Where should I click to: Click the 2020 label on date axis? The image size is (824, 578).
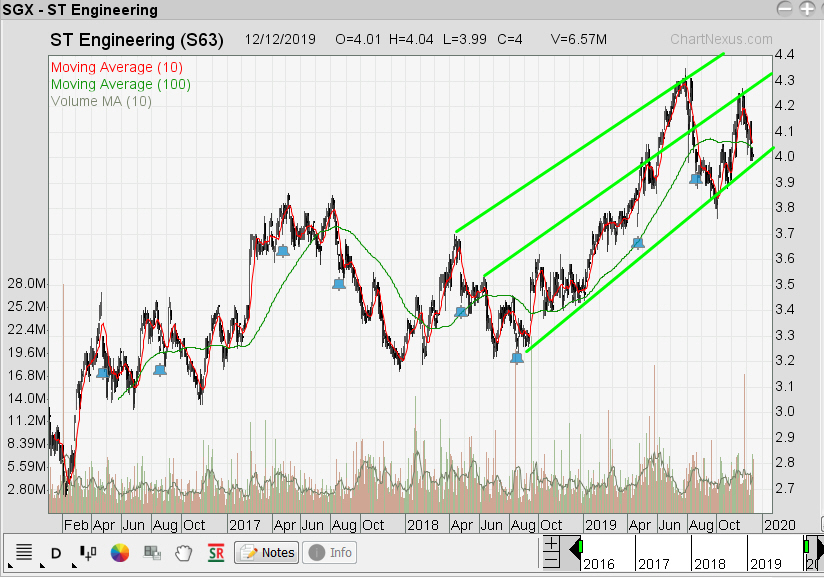coord(779,525)
